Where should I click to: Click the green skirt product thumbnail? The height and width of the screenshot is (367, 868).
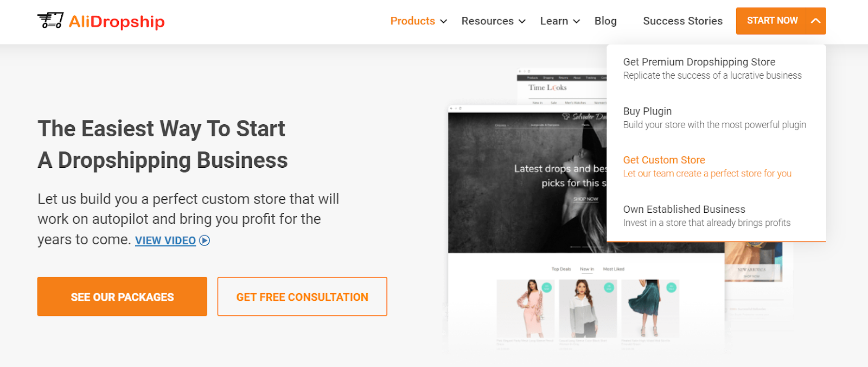tap(650, 308)
